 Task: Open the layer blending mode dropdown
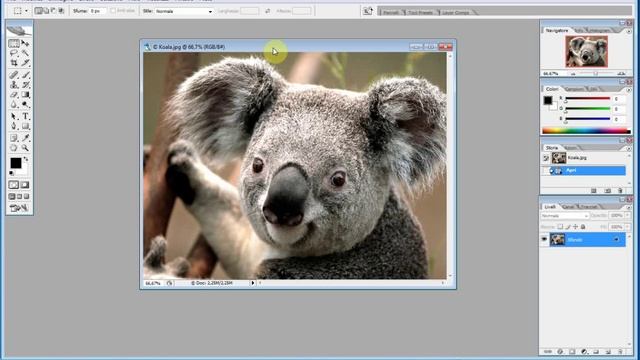point(565,216)
